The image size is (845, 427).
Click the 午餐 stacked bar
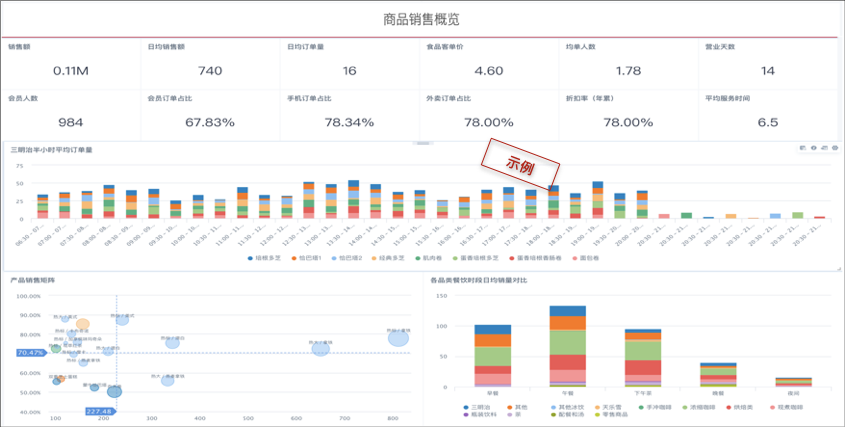(x=567, y=346)
